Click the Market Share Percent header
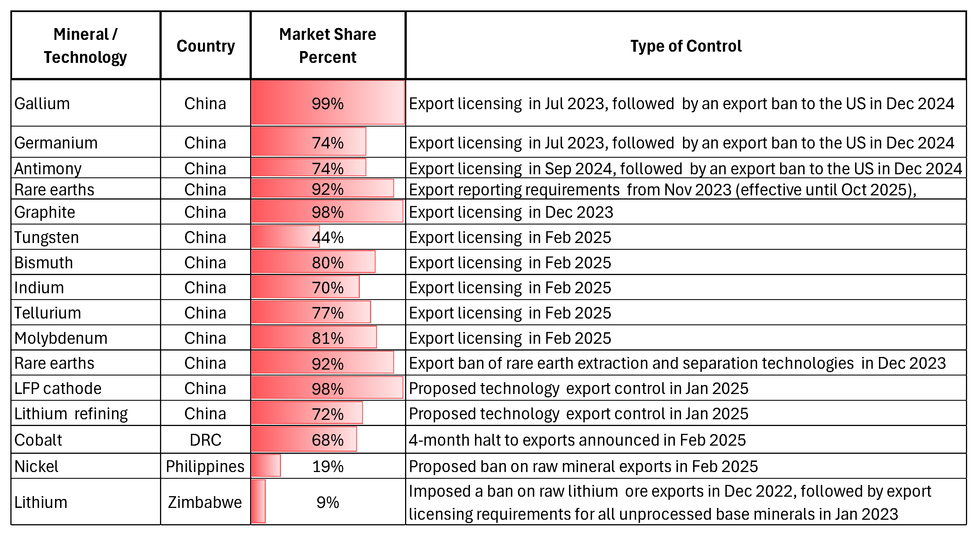 pos(328,46)
